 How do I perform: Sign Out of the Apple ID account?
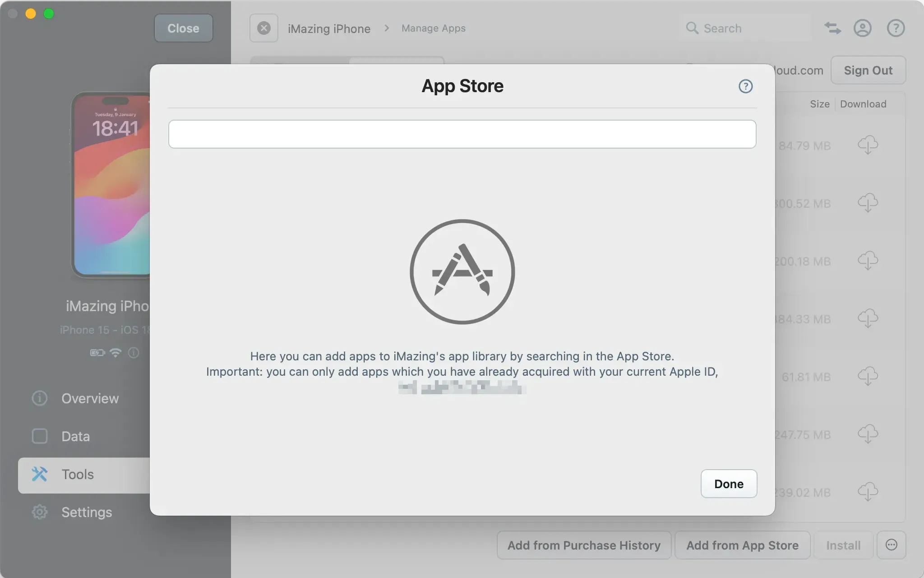(867, 70)
